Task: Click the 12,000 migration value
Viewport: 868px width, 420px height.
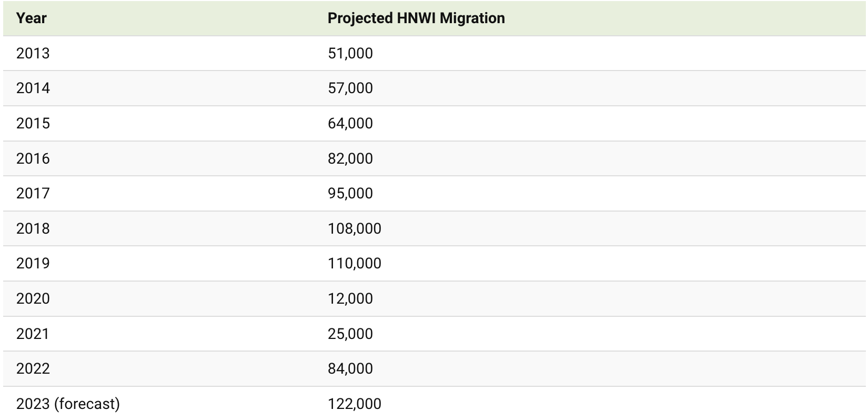Action: [350, 298]
